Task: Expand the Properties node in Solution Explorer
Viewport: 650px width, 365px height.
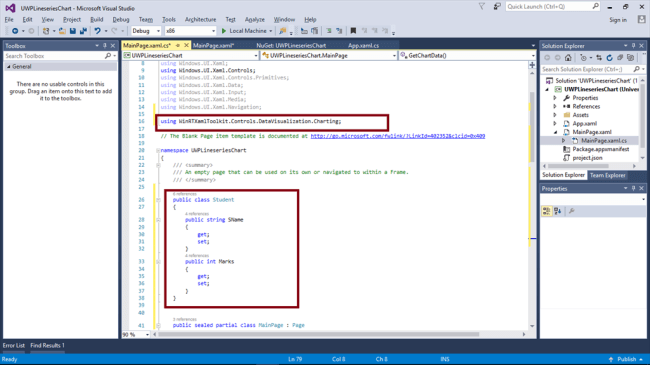Action: click(x=555, y=98)
